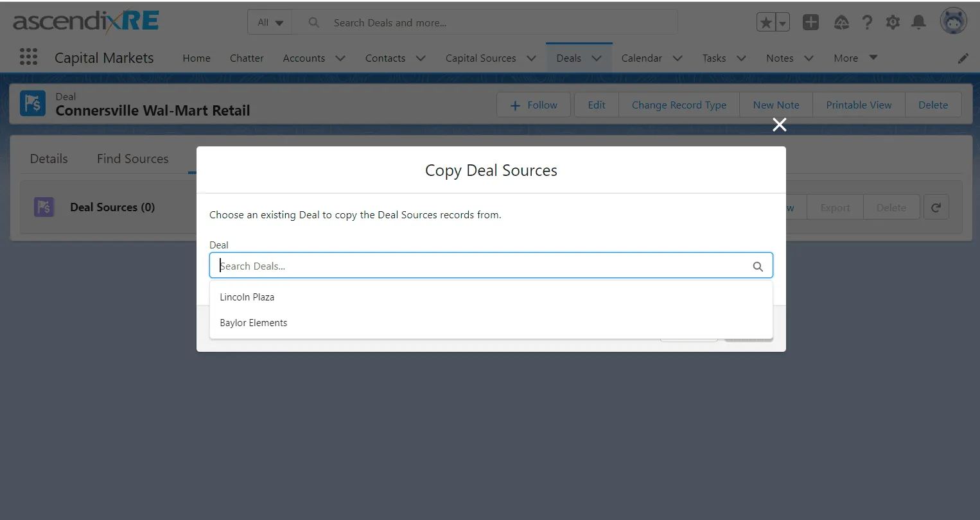Image resolution: width=980 pixels, height=520 pixels.
Task: Click the global actions plus icon
Action: pos(811,22)
